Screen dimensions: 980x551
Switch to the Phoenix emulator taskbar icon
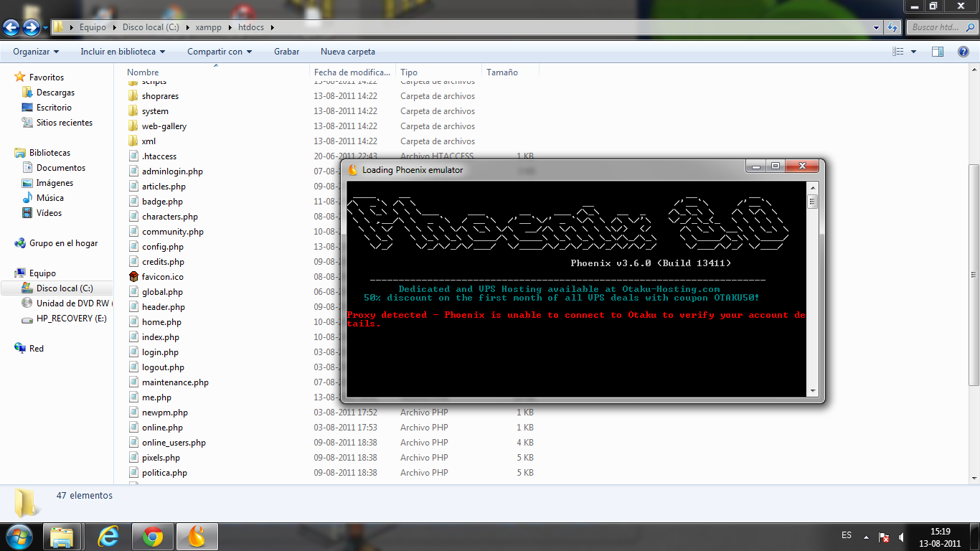coord(196,537)
